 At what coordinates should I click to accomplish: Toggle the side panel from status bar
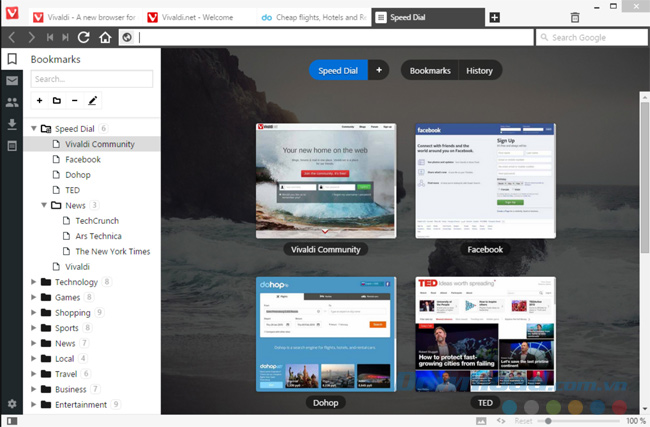click(11, 420)
